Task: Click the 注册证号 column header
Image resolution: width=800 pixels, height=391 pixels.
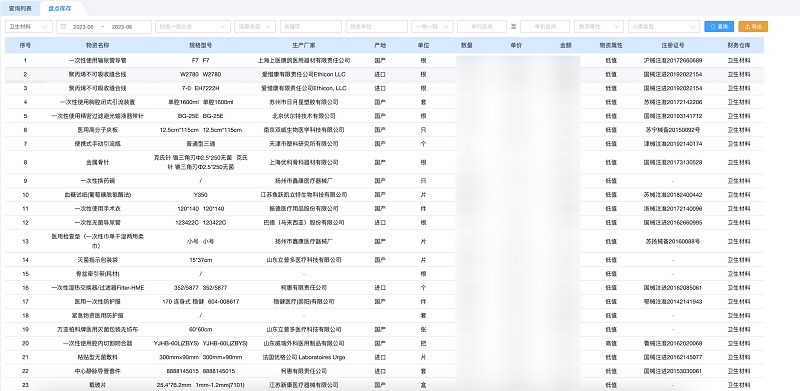Action: tap(672, 45)
